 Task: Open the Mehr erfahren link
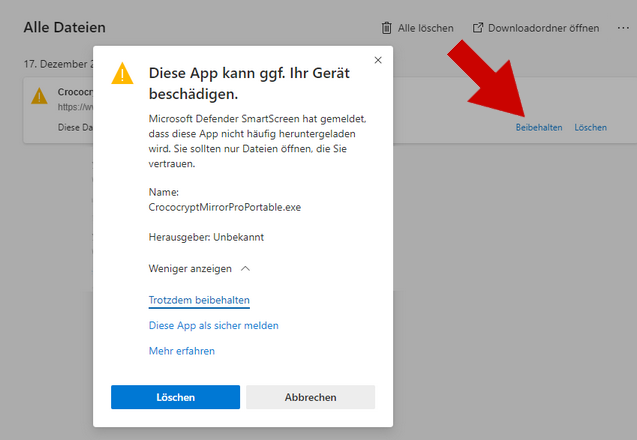click(182, 351)
